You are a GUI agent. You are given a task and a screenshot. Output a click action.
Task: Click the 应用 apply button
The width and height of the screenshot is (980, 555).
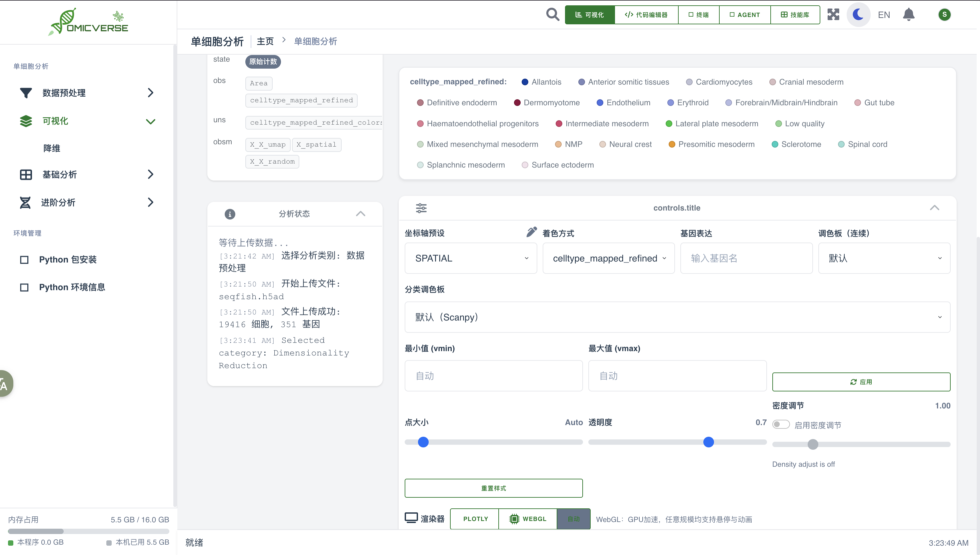(x=861, y=381)
